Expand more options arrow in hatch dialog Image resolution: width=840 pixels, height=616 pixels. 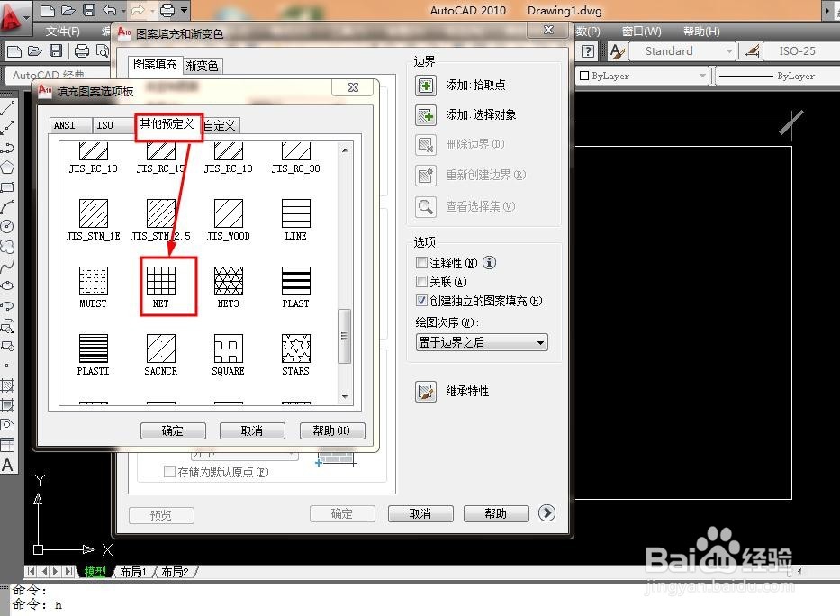(x=546, y=512)
